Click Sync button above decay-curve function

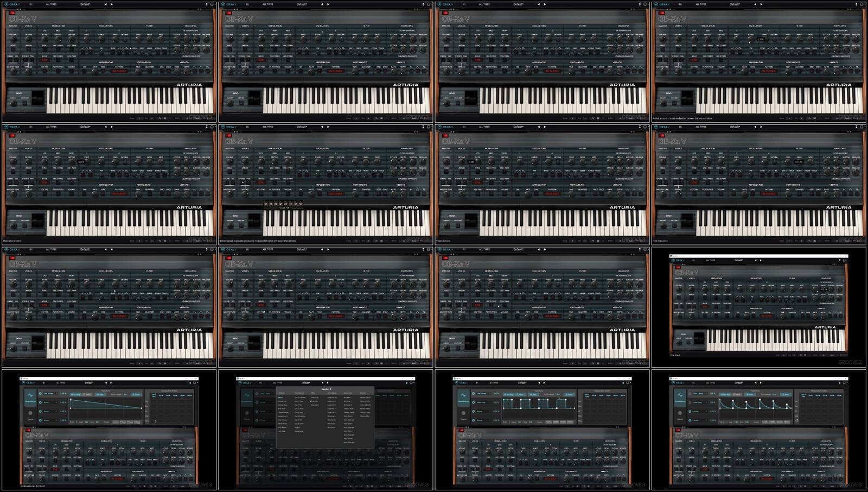click(786, 394)
